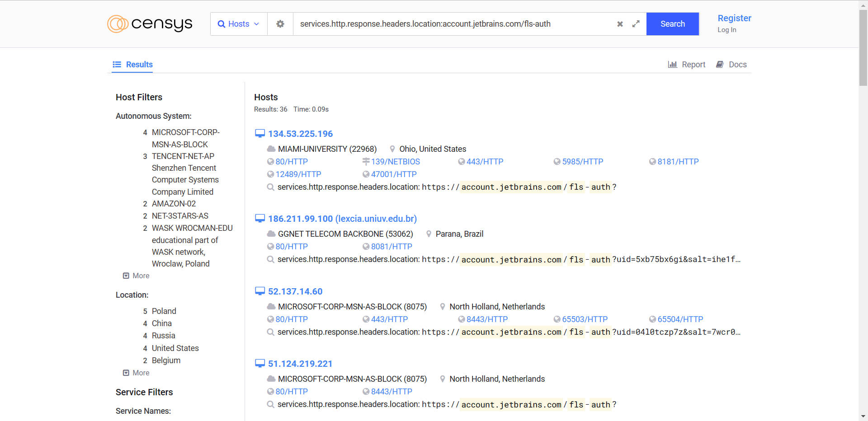Click monitor icon beside 134.53.225.196
The height and width of the screenshot is (421, 868).
click(x=260, y=134)
